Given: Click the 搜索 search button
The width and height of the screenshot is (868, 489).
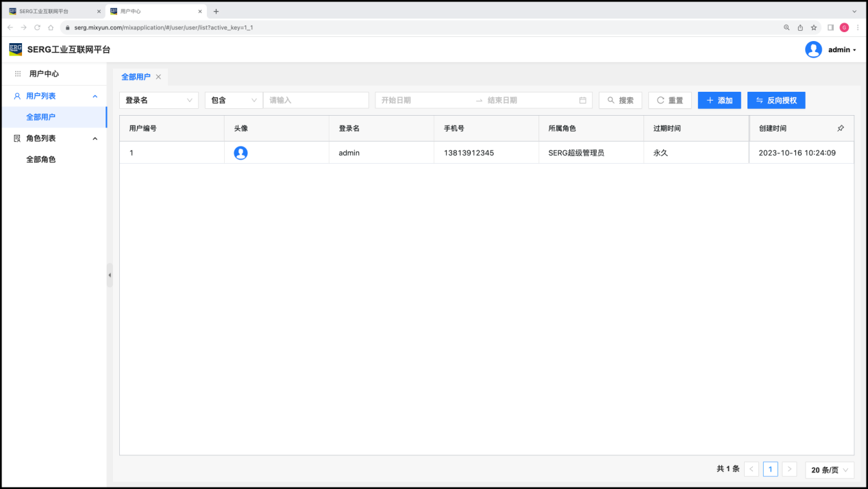Looking at the screenshot, I should point(620,100).
